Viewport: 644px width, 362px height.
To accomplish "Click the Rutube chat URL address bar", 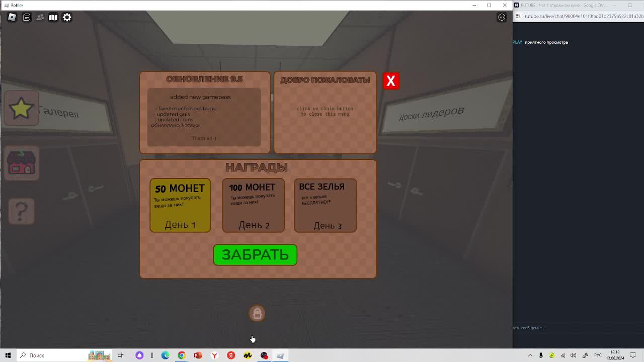I will click(x=584, y=16).
